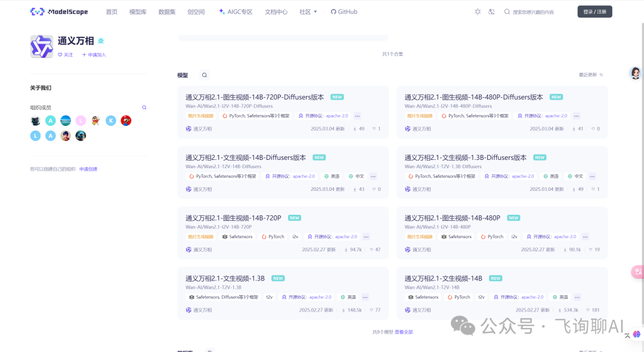Search organization members magnifier icon
The width and height of the screenshot is (644, 352).
(144, 107)
